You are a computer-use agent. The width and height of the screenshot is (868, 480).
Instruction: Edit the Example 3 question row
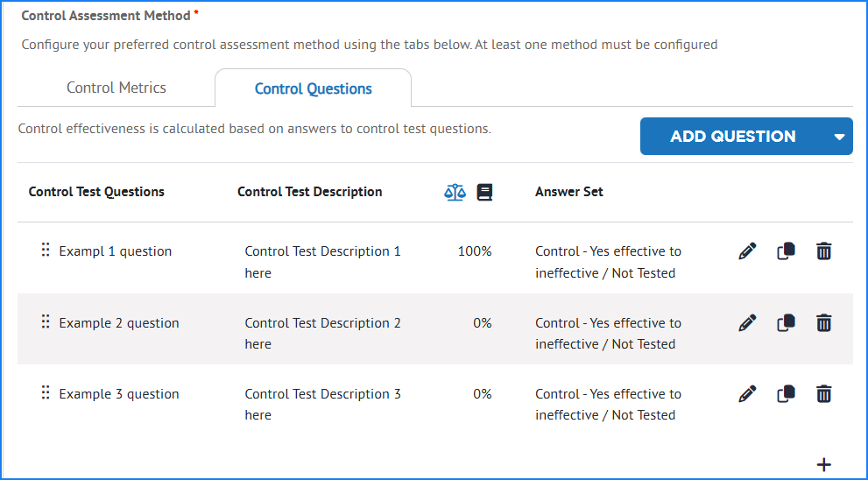click(747, 394)
